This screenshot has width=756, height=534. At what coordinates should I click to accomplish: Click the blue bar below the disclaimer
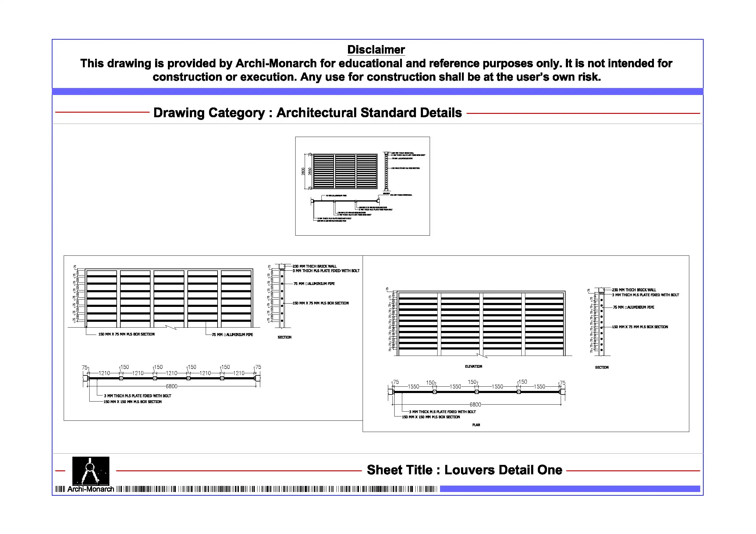coord(377,91)
